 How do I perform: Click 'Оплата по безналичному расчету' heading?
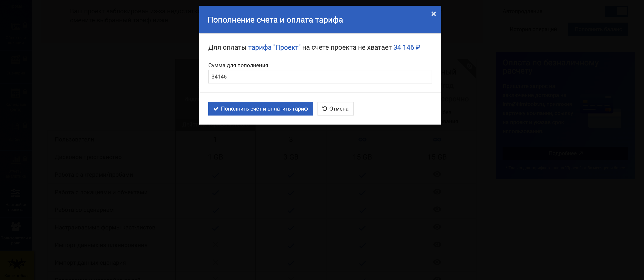click(550, 67)
